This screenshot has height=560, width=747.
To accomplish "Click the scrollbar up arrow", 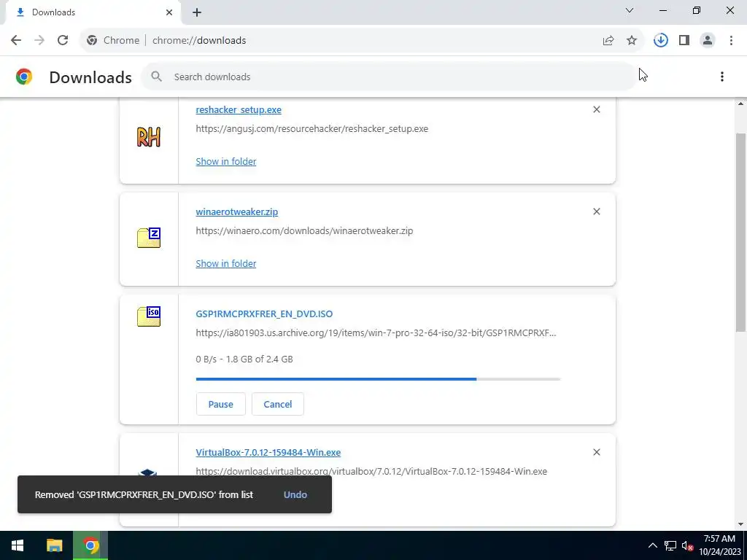I will pos(741,104).
